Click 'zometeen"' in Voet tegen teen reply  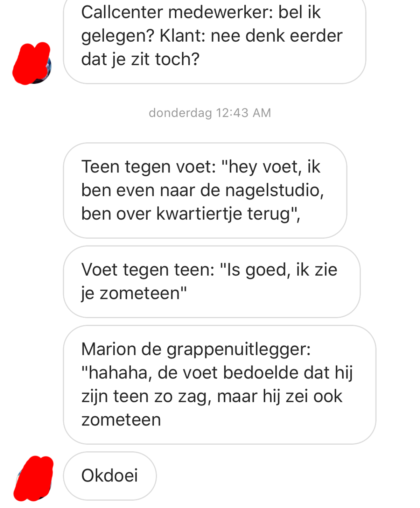coord(143,293)
